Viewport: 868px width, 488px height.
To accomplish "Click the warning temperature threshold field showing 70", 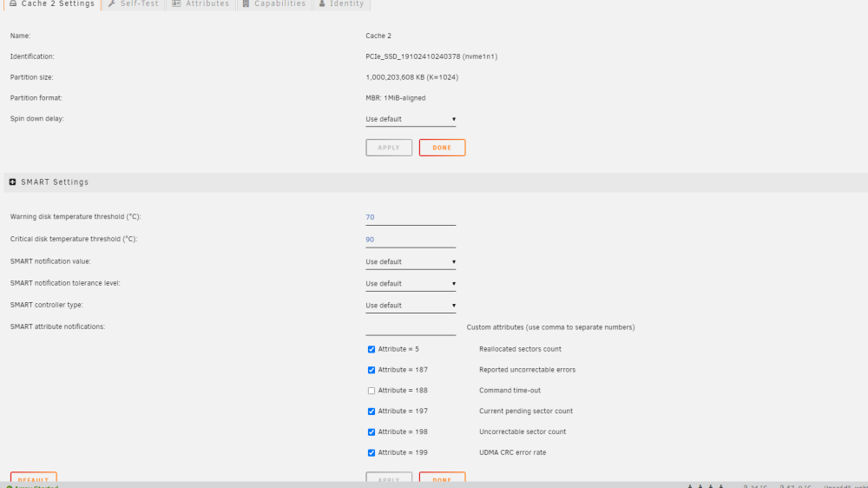I will point(411,218).
